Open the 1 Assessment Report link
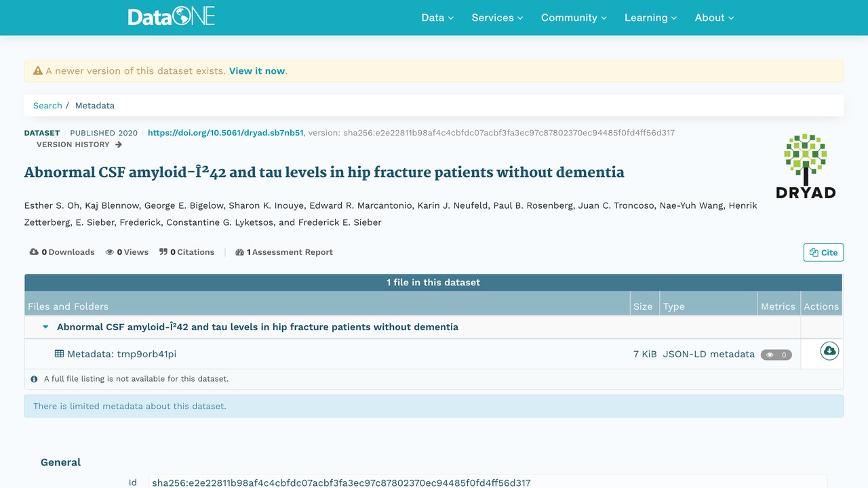 [x=284, y=252]
